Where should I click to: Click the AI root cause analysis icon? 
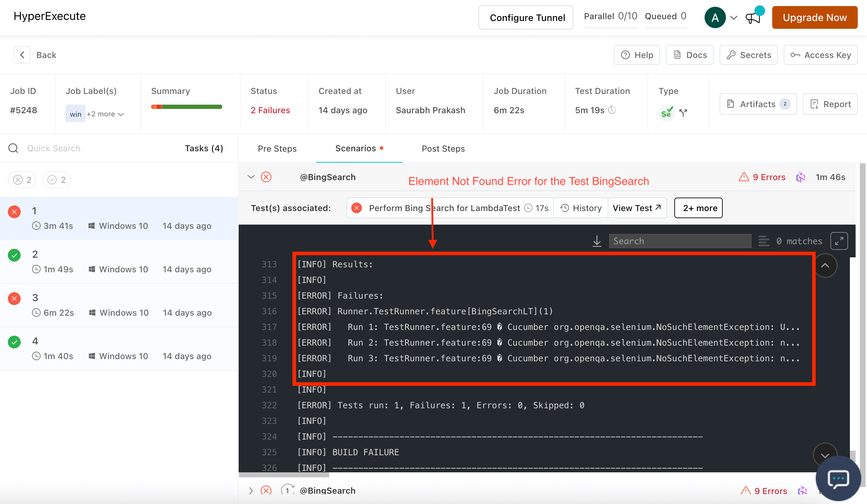coord(801,177)
